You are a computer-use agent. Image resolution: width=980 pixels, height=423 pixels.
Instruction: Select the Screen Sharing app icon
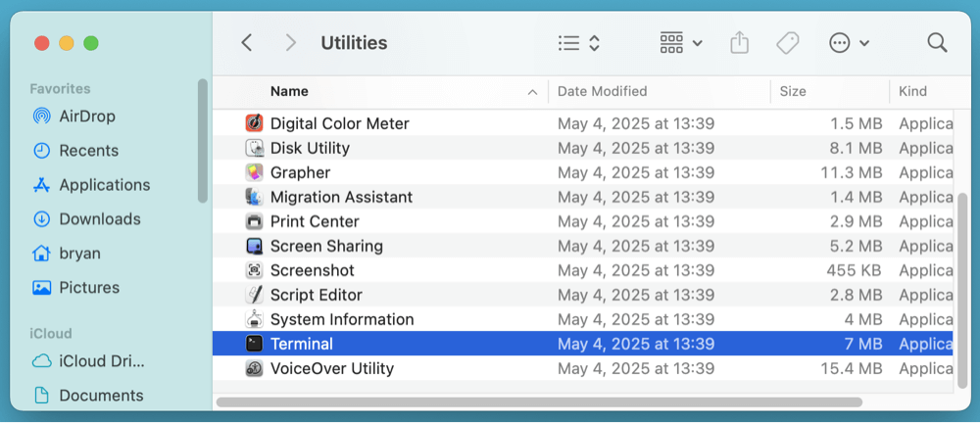[x=255, y=246]
